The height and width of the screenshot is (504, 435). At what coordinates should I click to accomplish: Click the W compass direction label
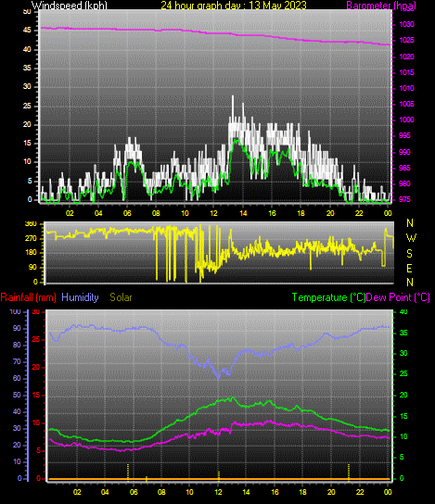pos(411,238)
